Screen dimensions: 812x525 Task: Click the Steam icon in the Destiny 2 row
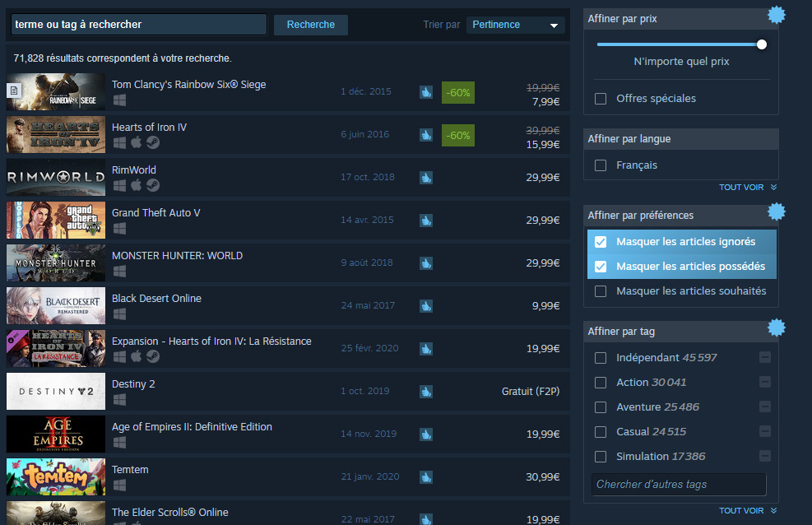[426, 391]
